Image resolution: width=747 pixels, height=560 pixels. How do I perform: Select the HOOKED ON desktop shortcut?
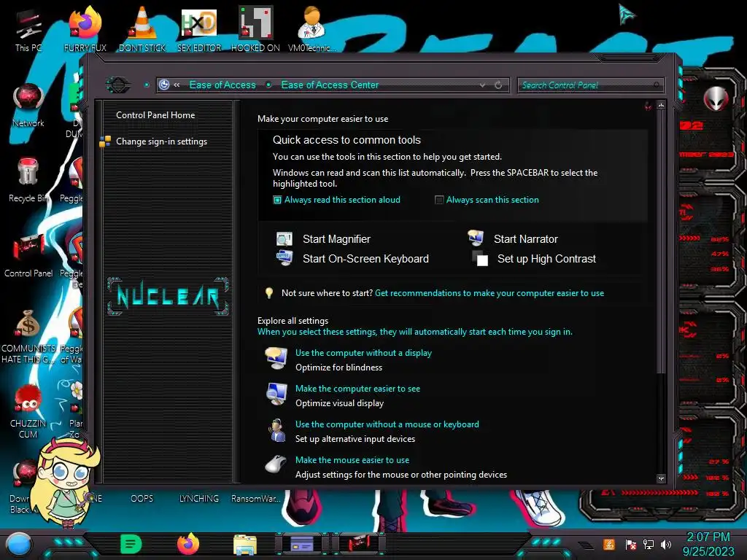coord(255,30)
